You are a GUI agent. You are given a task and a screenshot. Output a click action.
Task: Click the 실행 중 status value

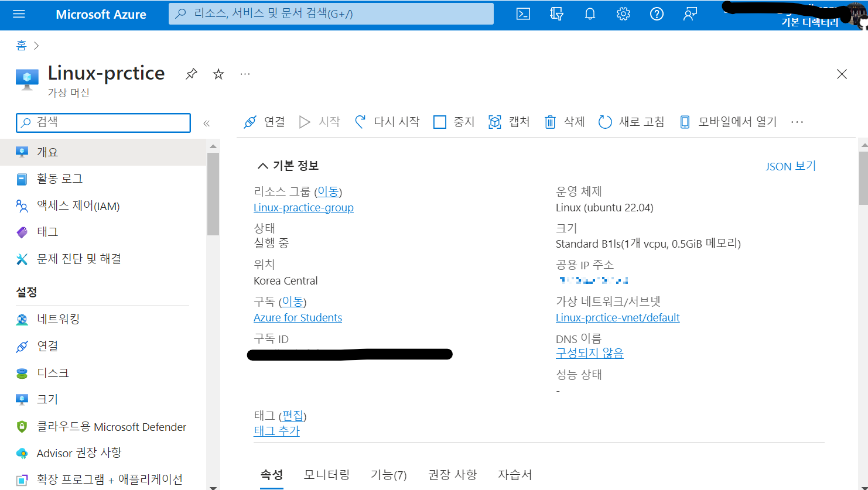tap(271, 243)
